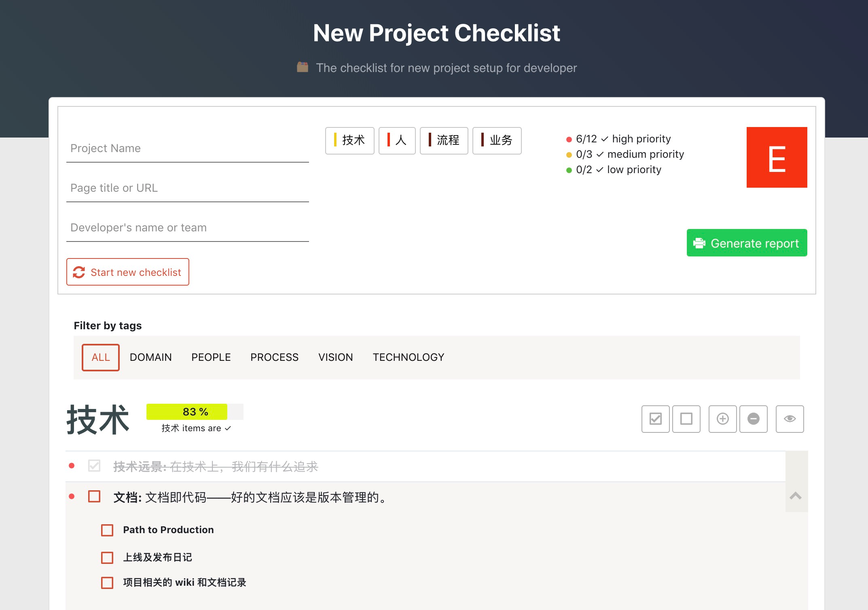
Task: Click the refresh icon beside Start new checklist
Action: [79, 272]
